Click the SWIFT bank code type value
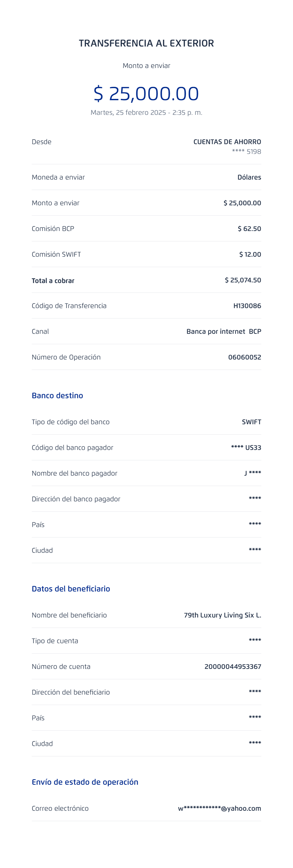 (251, 422)
